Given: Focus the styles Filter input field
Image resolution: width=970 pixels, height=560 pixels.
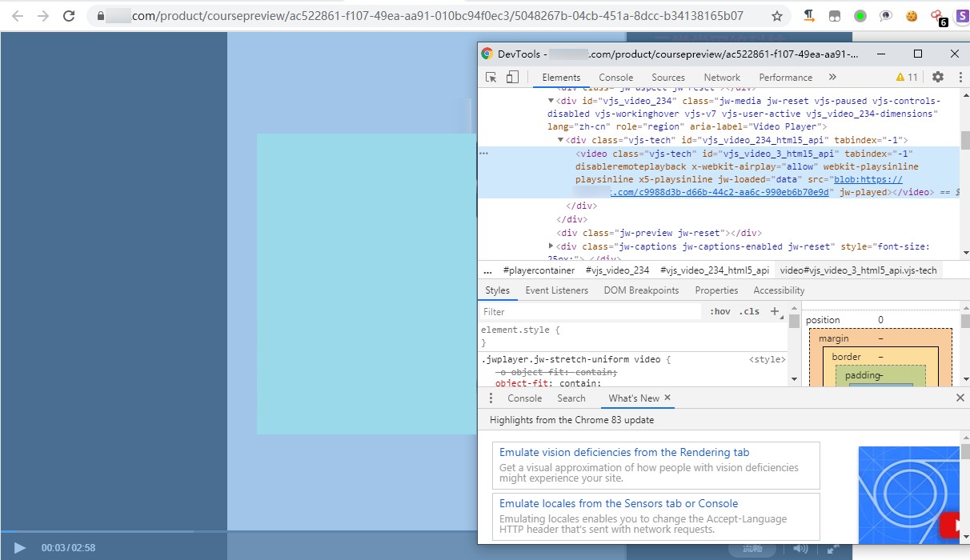Looking at the screenshot, I should coord(591,312).
